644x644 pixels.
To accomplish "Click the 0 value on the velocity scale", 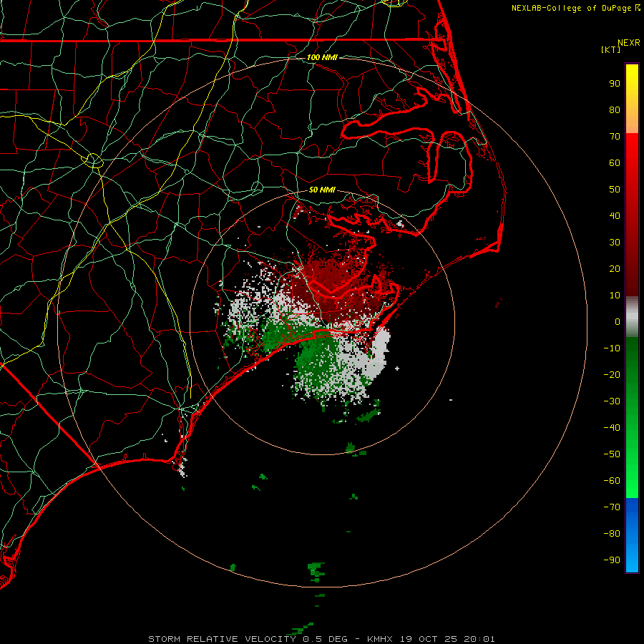I will tap(618, 322).
